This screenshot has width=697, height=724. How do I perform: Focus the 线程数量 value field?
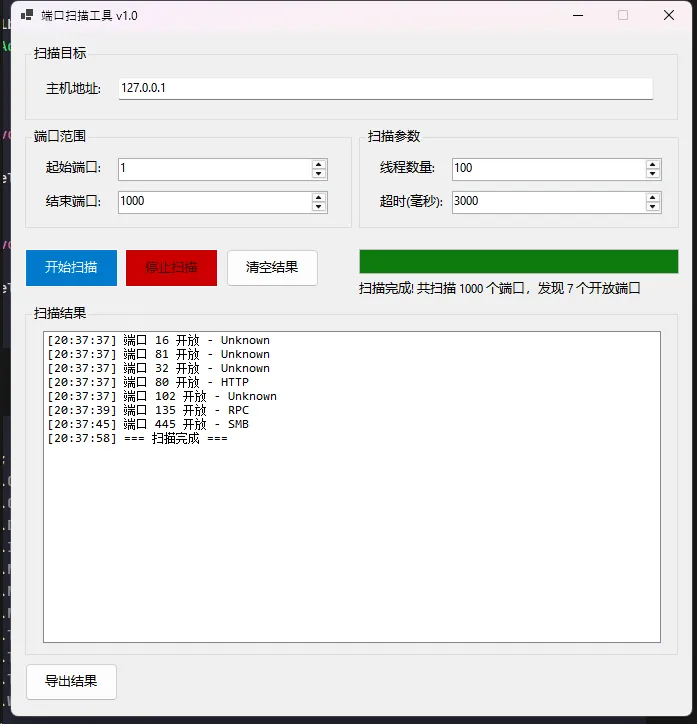(547, 169)
